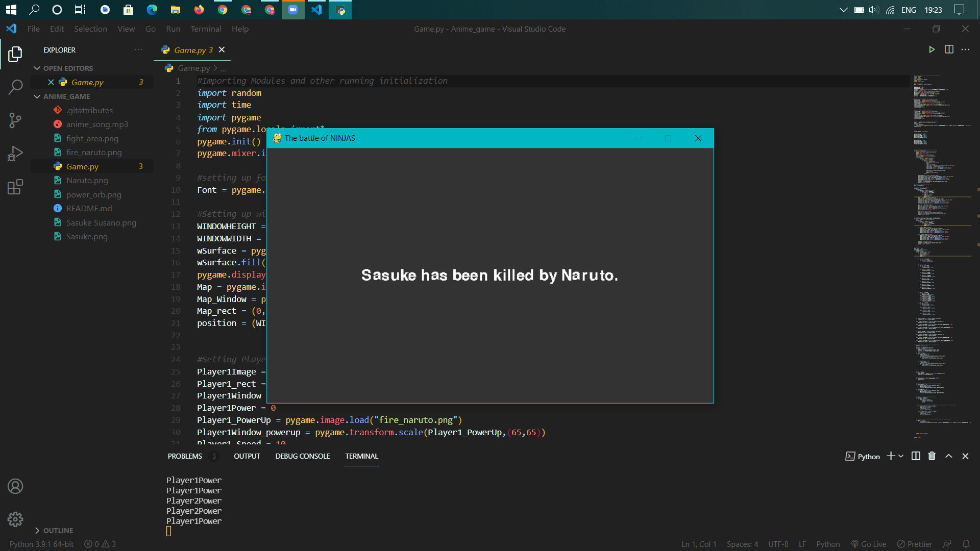Open the Extensions view
Viewport: 980px width, 551px height.
[x=15, y=187]
